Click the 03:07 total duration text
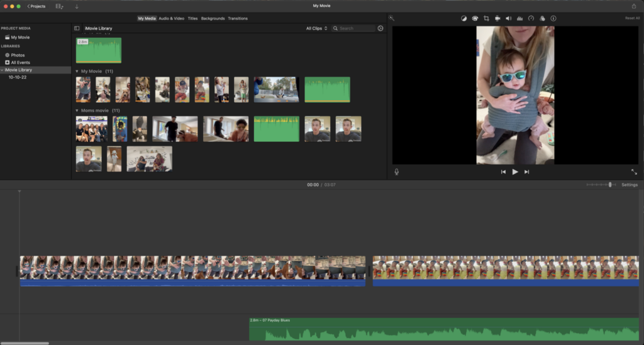This screenshot has width=644, height=345. click(x=330, y=185)
